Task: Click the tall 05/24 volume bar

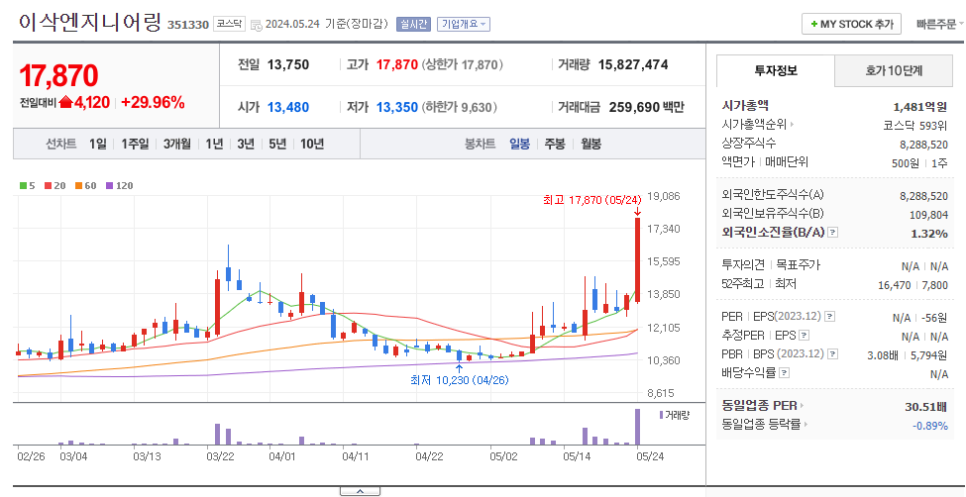Action: (638, 427)
